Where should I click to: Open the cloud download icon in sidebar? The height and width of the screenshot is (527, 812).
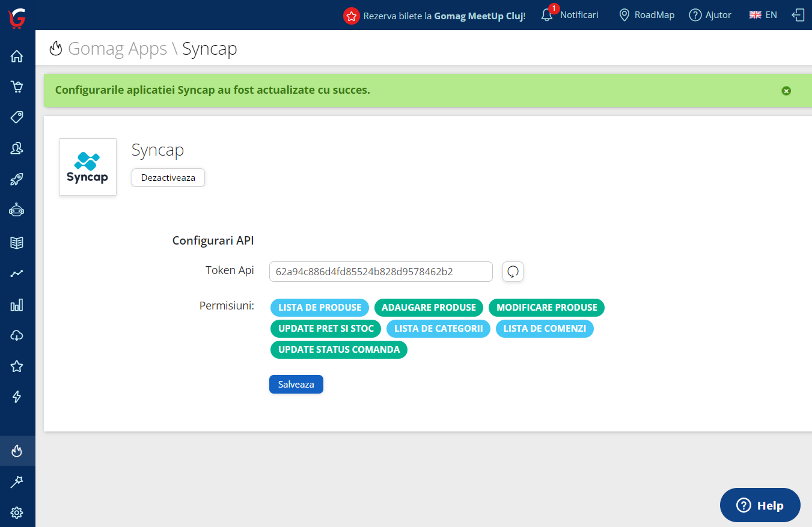pos(17,335)
